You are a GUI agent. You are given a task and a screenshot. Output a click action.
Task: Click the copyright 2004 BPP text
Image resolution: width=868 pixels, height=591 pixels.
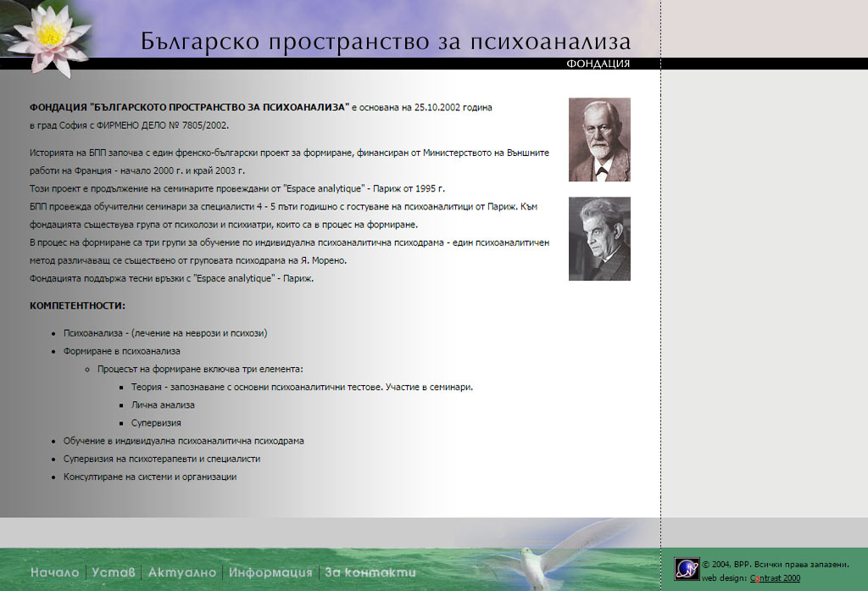click(775, 565)
